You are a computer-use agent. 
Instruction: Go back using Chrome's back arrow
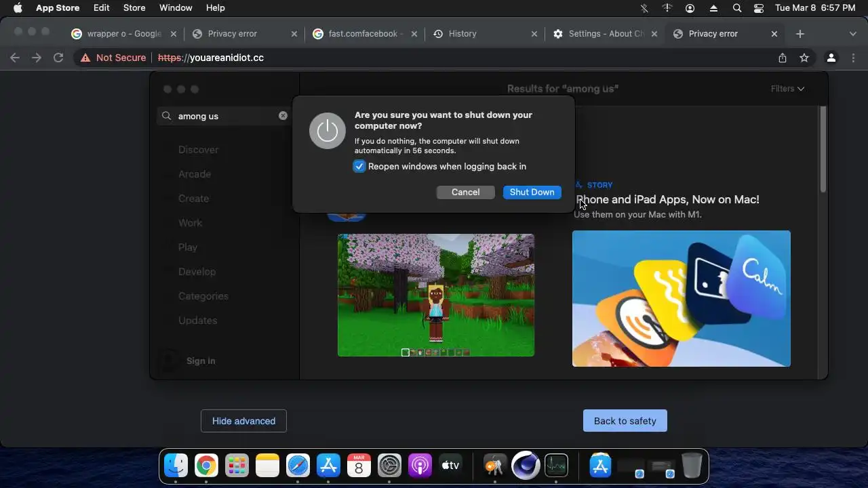[15, 58]
